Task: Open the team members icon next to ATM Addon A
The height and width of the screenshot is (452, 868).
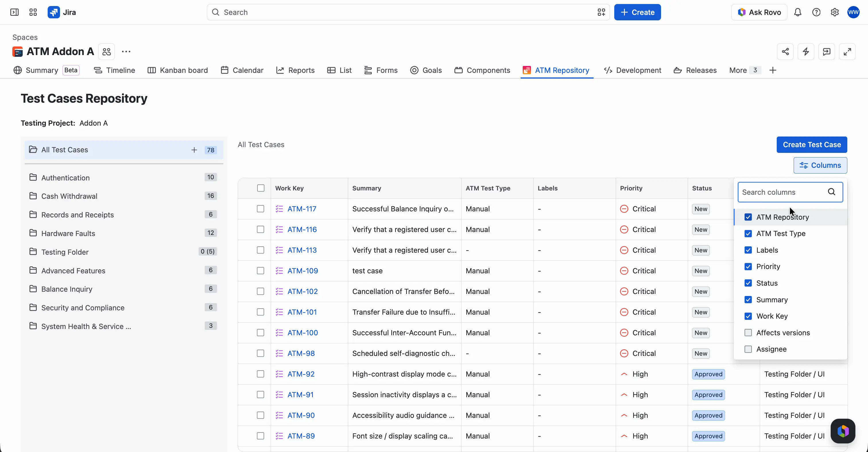Action: coord(106,52)
